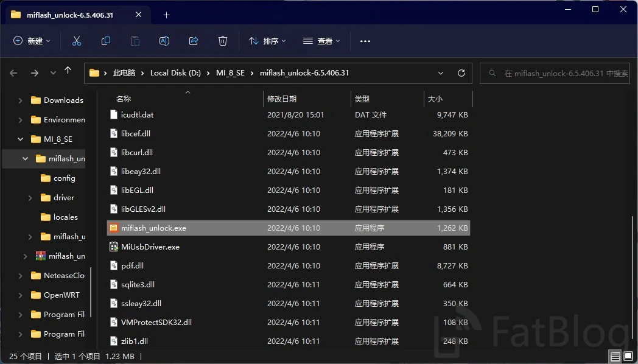
Task: Expand the OpenWRT folder in sidebar
Action: coord(20,295)
